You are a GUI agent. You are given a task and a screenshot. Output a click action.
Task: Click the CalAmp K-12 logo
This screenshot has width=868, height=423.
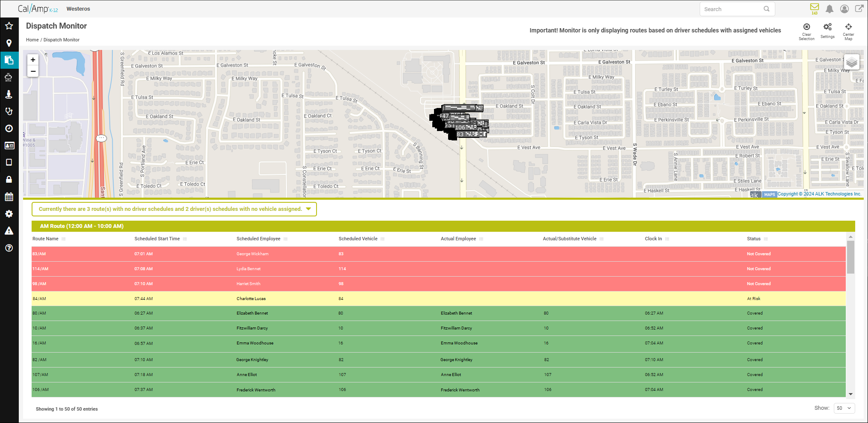[38, 9]
